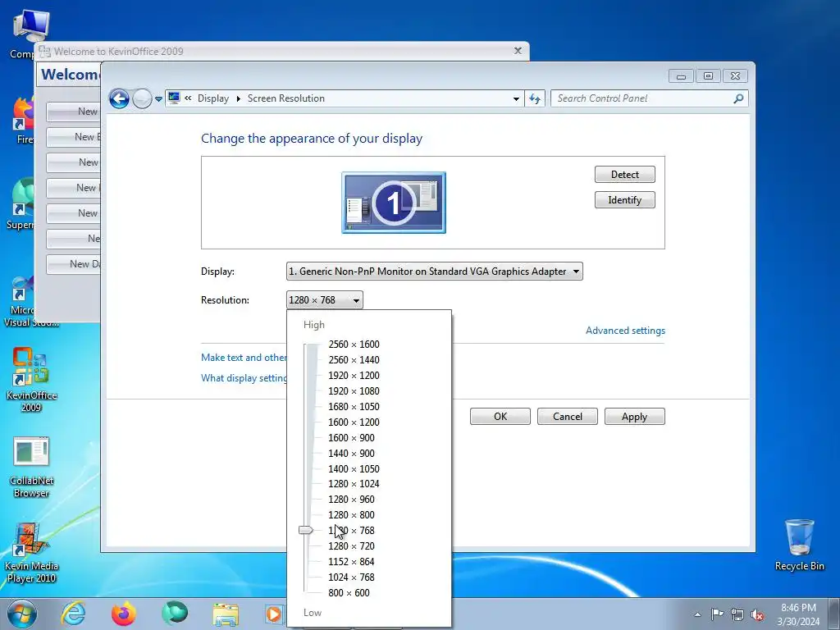Click the resolution slider thumb
This screenshot has width=840, height=630.
[306, 531]
